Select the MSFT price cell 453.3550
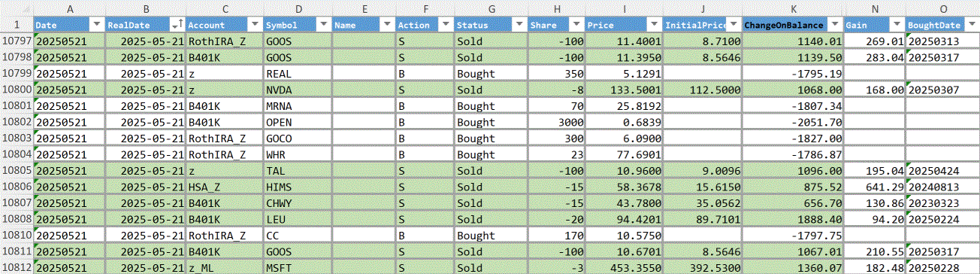 click(625, 266)
